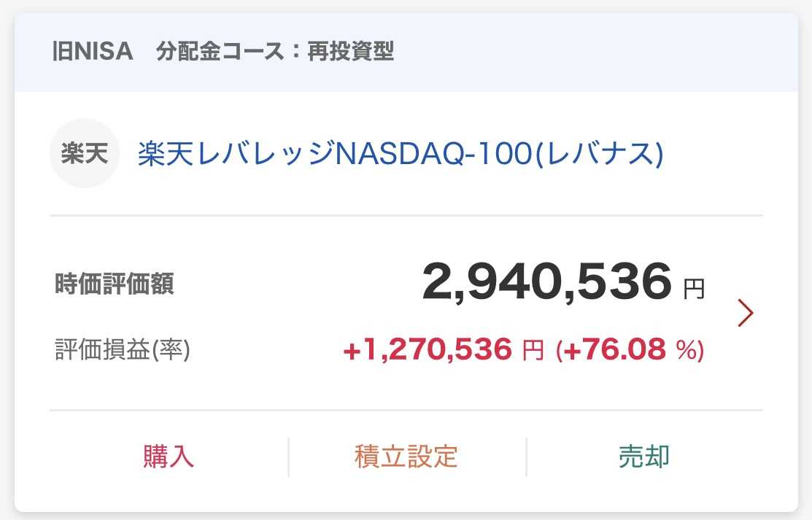
Task: Click the round 楽天 fund logo
Action: coord(84,154)
